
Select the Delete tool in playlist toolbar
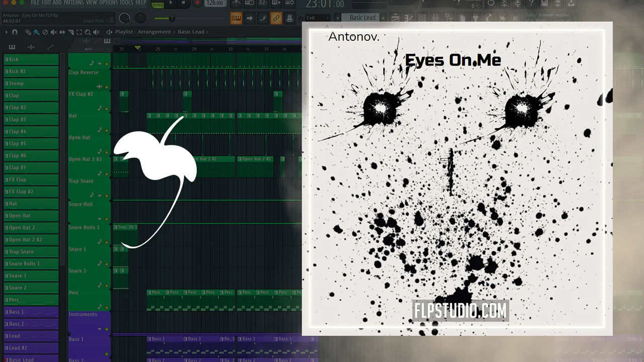click(x=45, y=32)
